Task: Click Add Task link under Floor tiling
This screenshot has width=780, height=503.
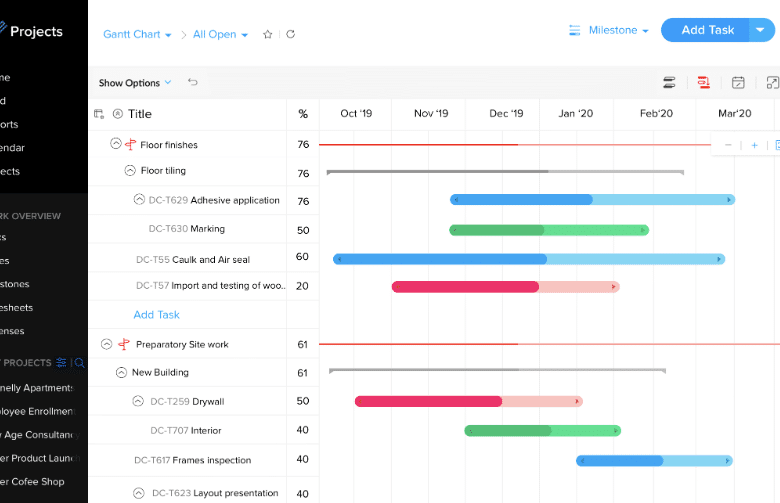Action: [156, 314]
